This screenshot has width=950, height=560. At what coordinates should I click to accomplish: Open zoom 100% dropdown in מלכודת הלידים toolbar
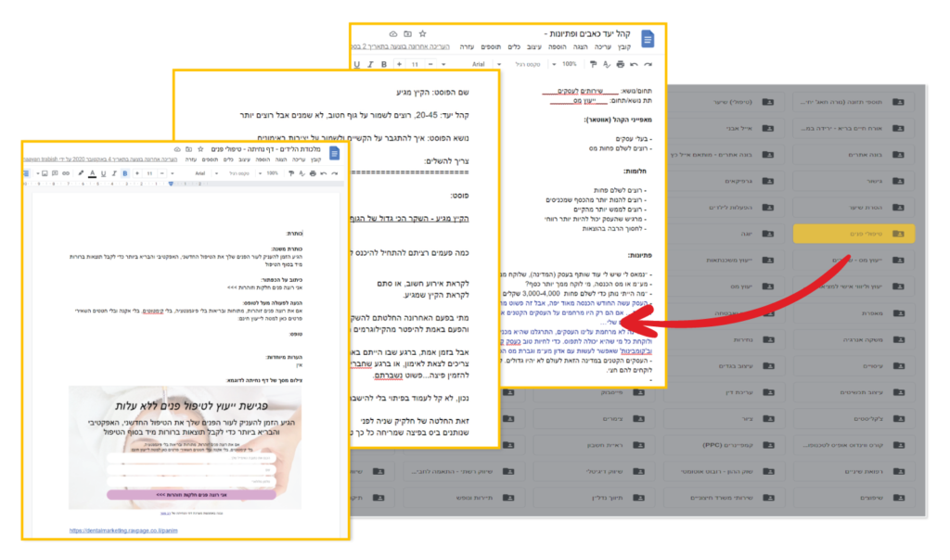(x=270, y=173)
